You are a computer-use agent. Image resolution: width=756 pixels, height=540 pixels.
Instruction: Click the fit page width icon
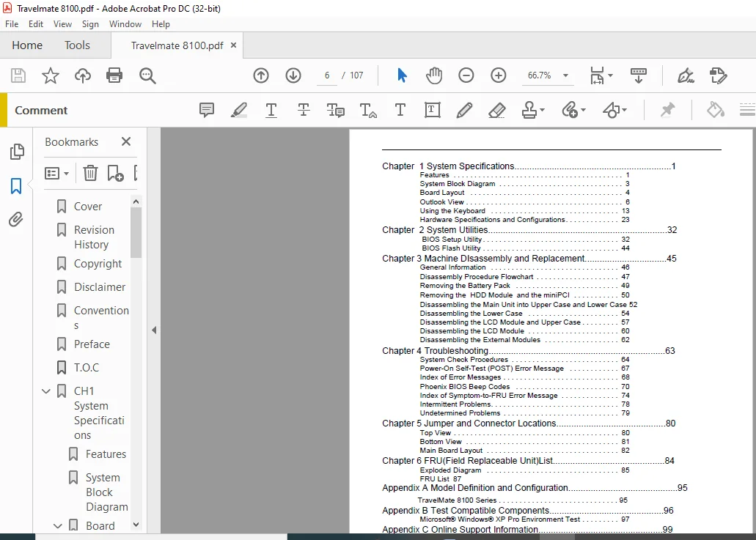point(597,75)
